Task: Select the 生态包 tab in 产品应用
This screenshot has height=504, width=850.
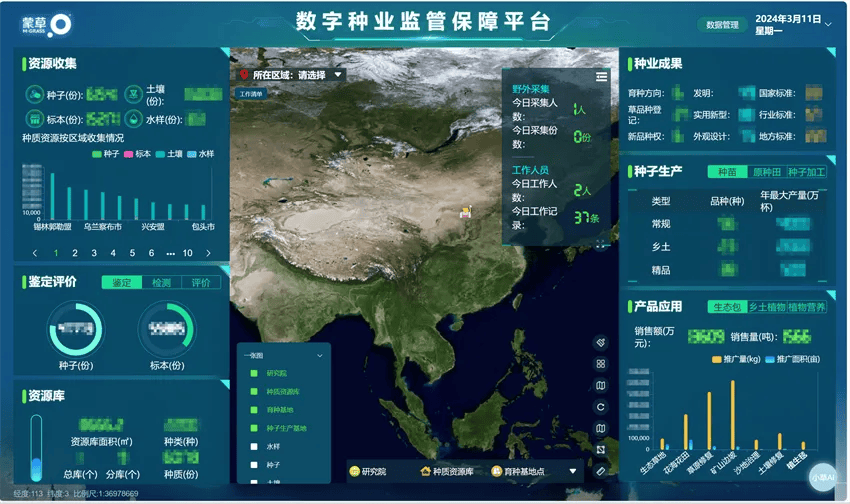Action: coord(727,307)
